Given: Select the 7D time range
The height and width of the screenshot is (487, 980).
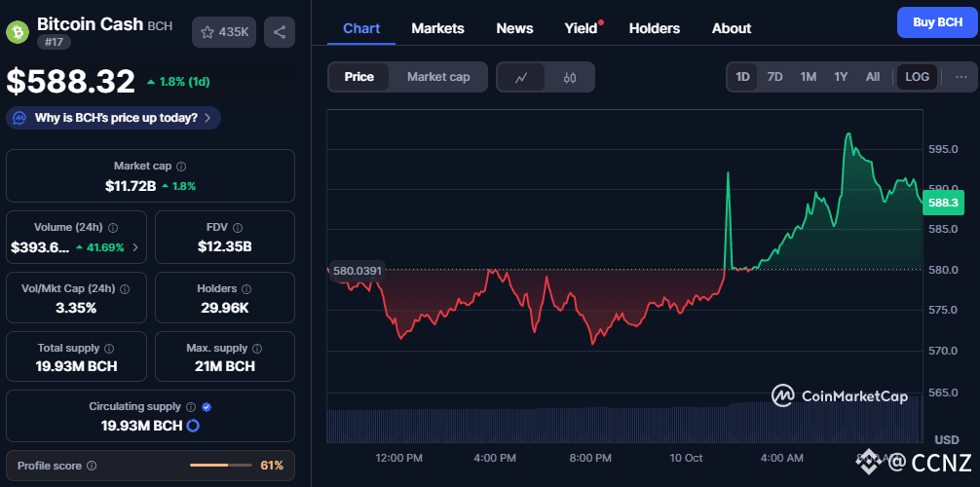Looking at the screenshot, I should (774, 77).
